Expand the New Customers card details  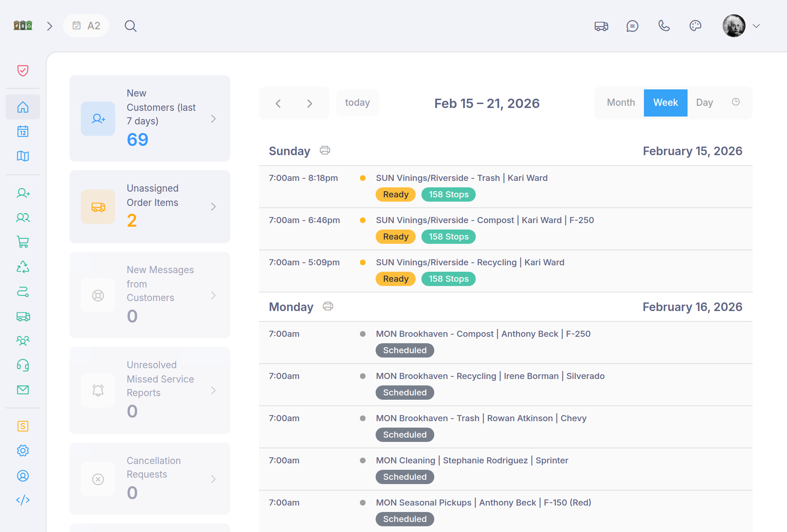pos(214,118)
